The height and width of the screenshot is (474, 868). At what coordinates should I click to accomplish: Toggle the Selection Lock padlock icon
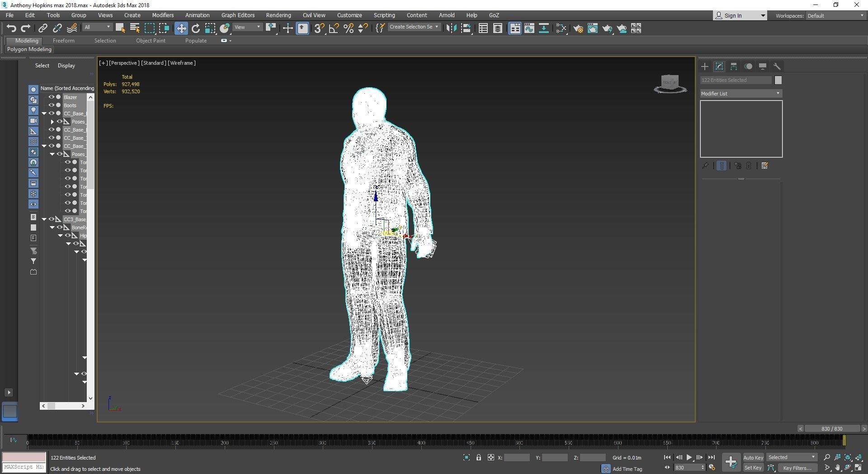click(x=479, y=458)
